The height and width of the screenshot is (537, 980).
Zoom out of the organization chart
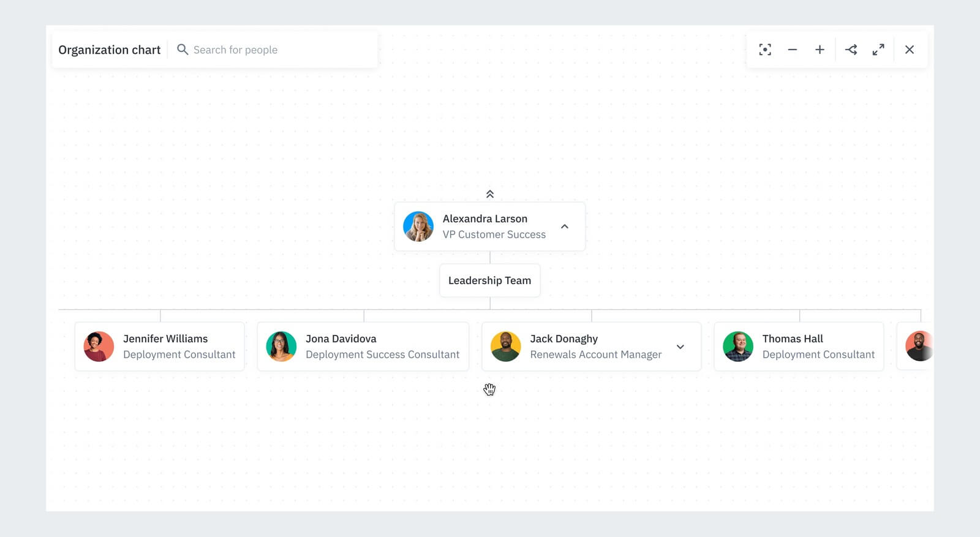[x=793, y=49]
